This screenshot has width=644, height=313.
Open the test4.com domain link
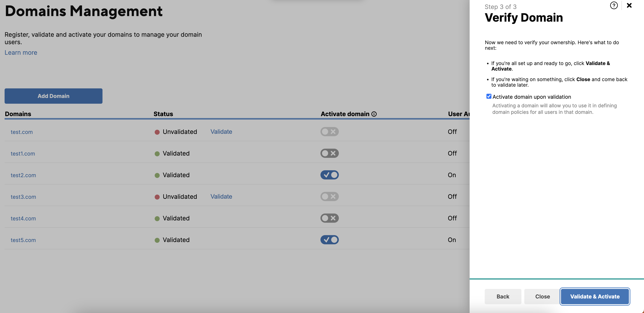[x=23, y=218]
